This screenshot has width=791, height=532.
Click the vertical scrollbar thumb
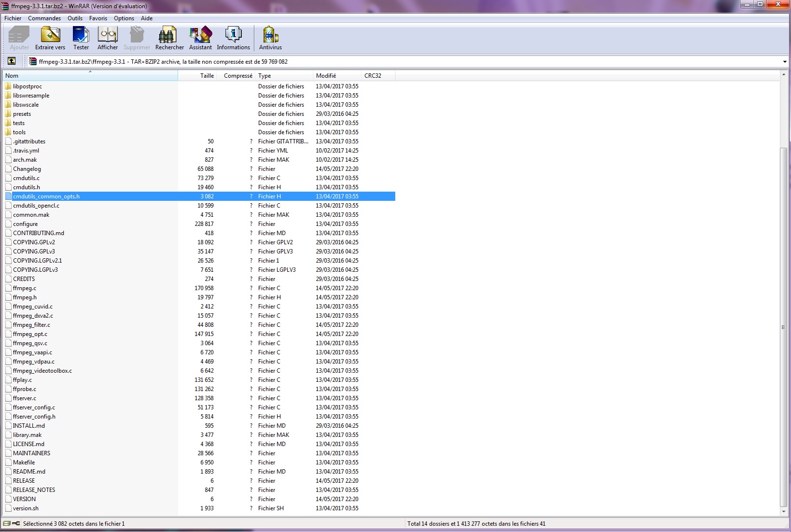pyautogui.click(x=784, y=327)
